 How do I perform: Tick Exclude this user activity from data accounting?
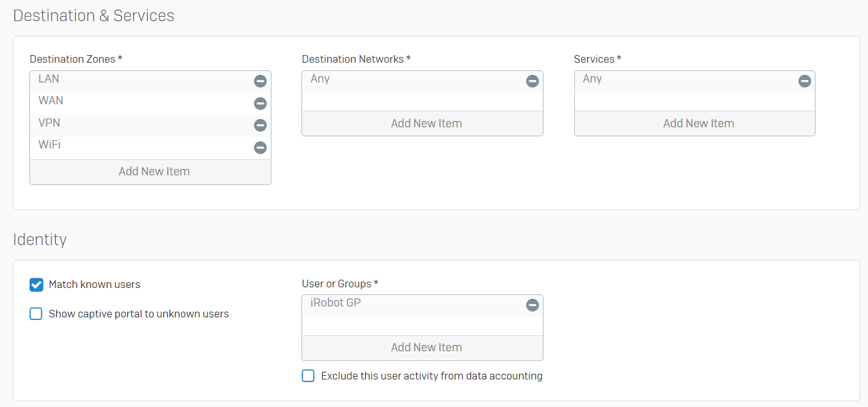coord(309,376)
